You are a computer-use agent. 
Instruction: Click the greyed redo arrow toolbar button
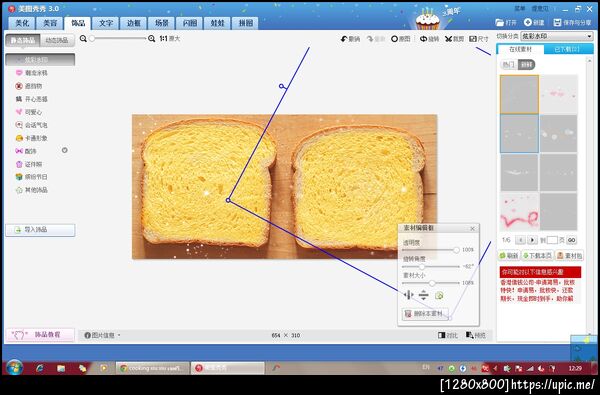376,39
